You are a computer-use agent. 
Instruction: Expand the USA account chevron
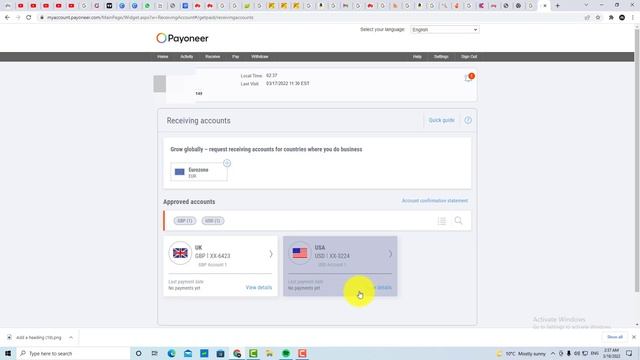pyautogui.click(x=390, y=254)
